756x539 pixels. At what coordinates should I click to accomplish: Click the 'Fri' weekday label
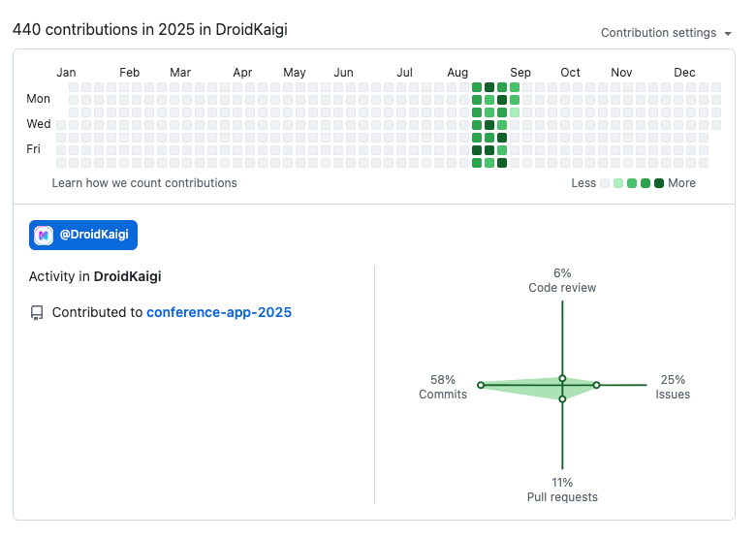33,149
